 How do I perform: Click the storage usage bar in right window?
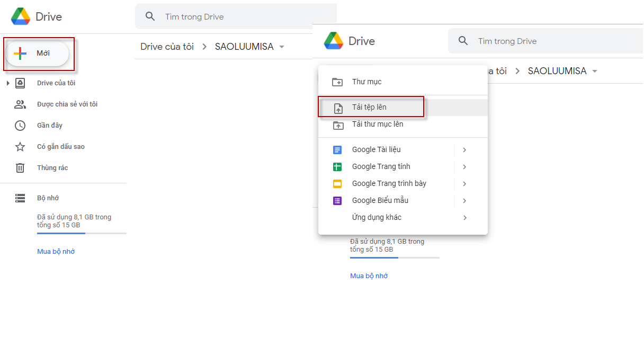coord(395,258)
